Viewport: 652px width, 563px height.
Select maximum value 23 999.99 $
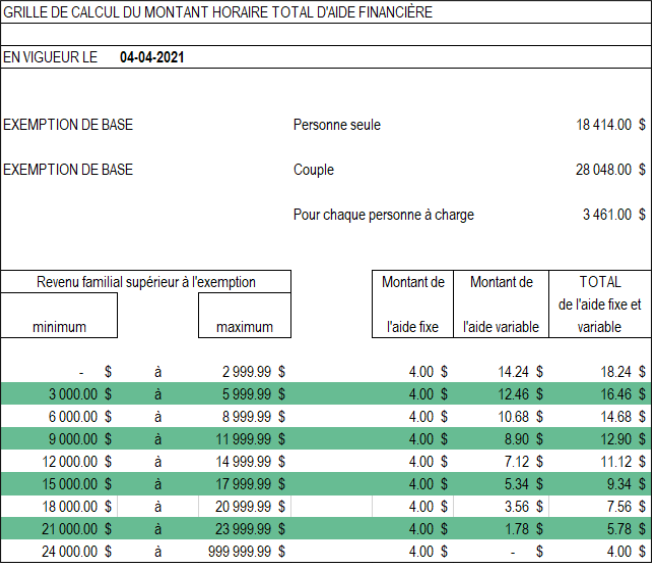click(x=250, y=528)
